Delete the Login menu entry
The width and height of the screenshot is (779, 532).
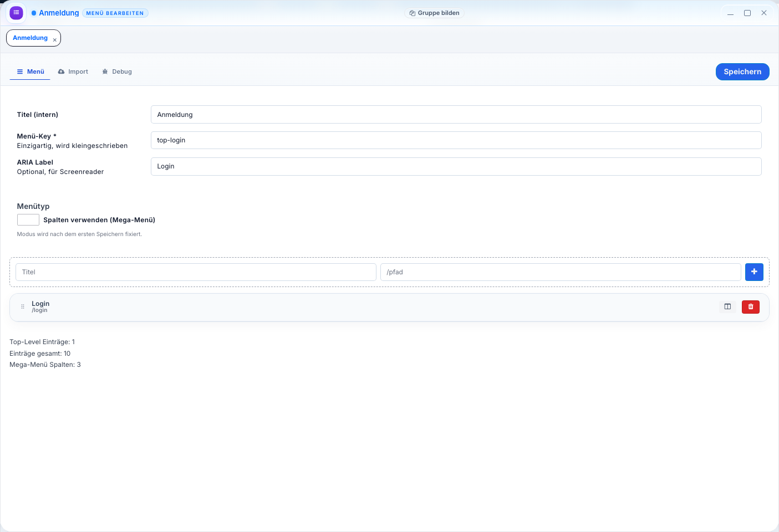750,307
